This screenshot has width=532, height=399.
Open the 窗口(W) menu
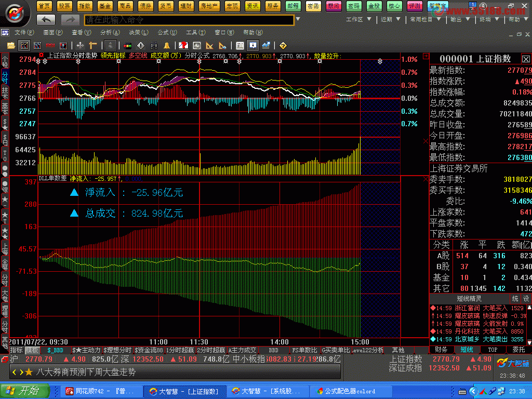click(224, 33)
